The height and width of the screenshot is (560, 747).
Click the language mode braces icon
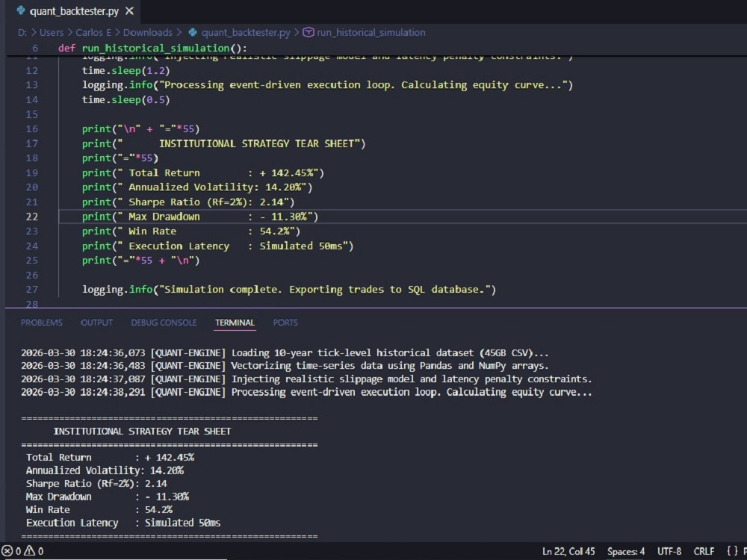732,551
